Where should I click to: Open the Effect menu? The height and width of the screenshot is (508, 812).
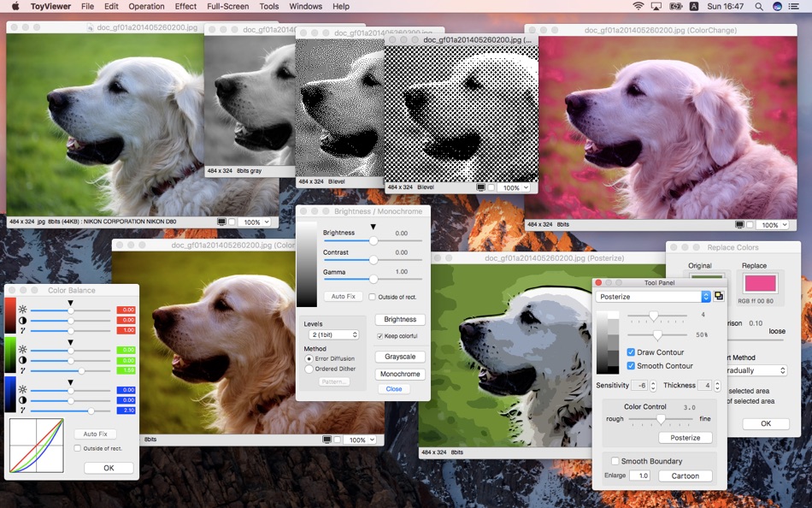coord(185,6)
